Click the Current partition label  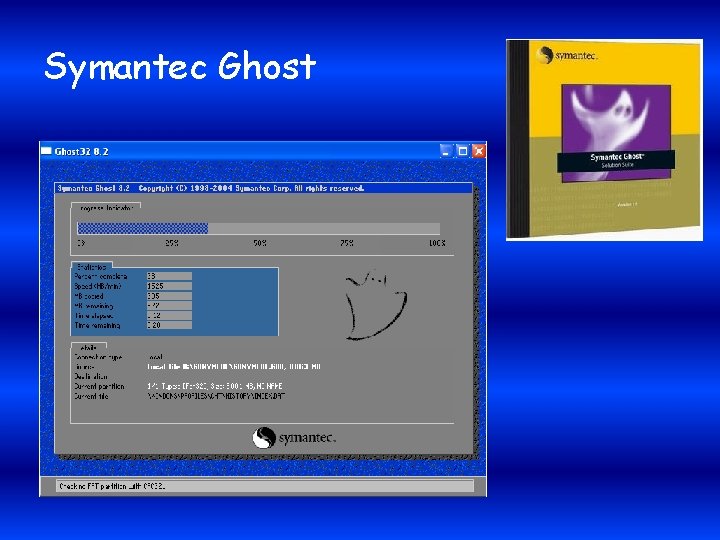point(99,386)
